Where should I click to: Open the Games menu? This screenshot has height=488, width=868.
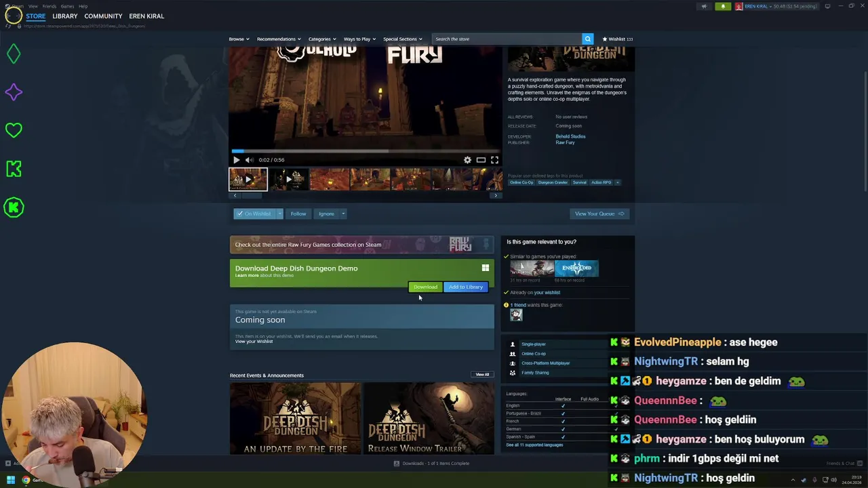point(67,6)
